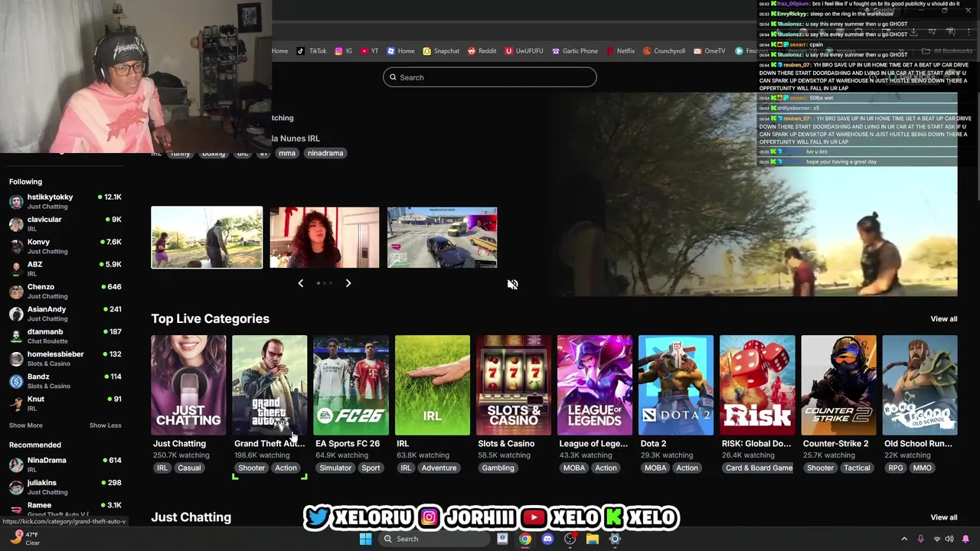This screenshot has width=980, height=551.
Task: Open homelessbieber channel in Following list
Action: pos(64,358)
